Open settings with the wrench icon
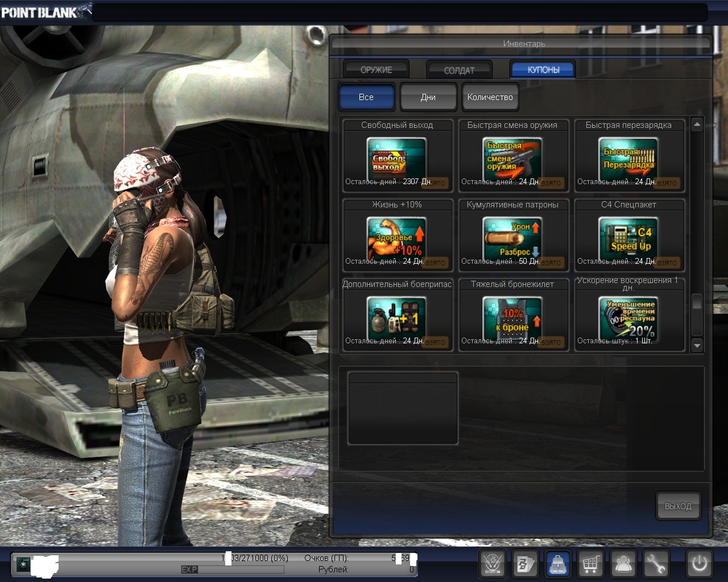 pos(656,564)
